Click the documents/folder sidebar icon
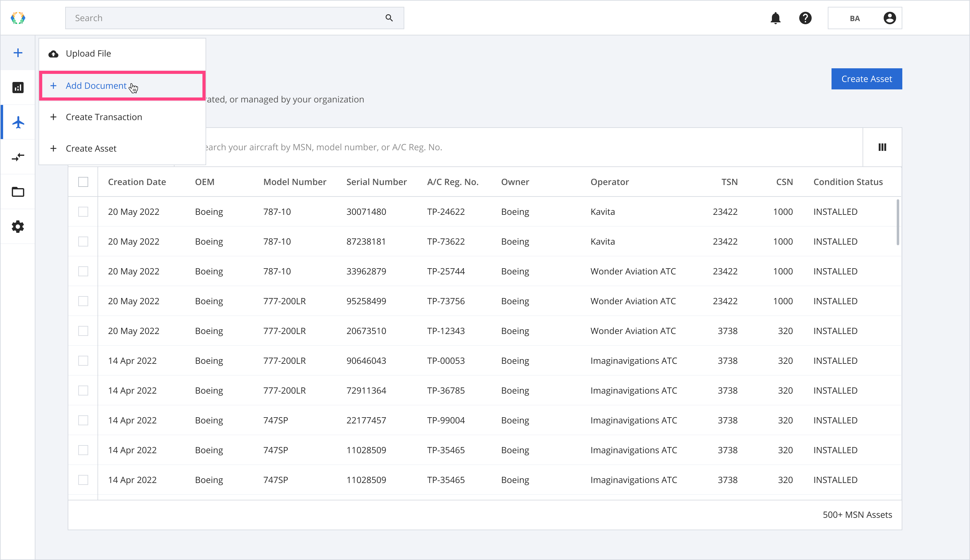The image size is (970, 560). pyautogui.click(x=17, y=192)
